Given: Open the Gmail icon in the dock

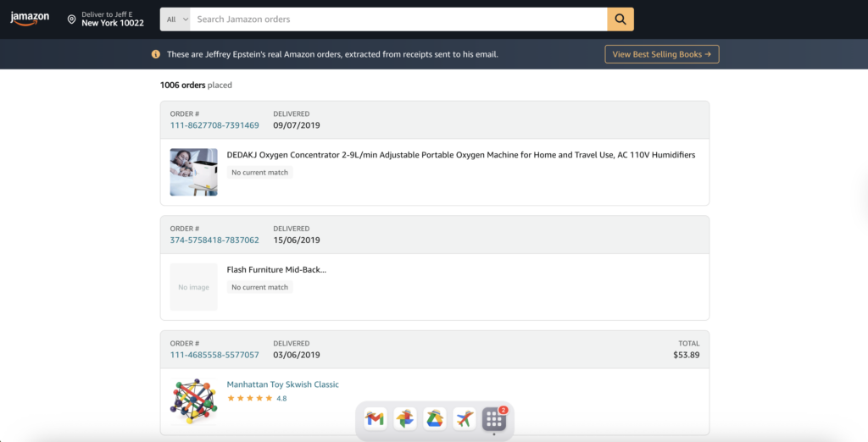Looking at the screenshot, I should point(375,418).
